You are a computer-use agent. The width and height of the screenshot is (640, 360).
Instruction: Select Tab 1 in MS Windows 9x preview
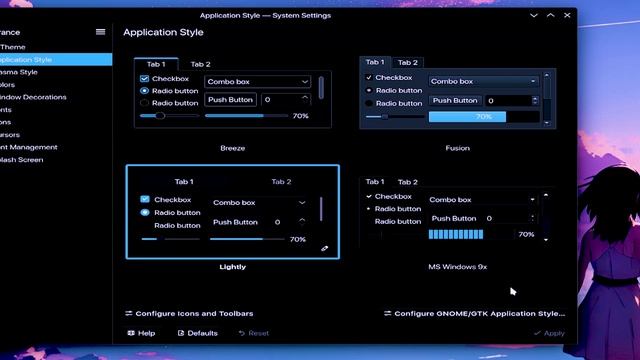(375, 182)
